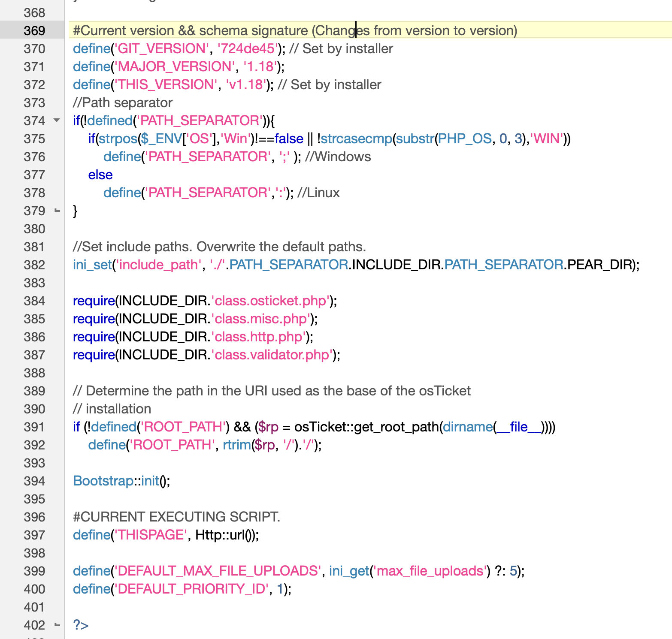Select line number 382 in the gutter
The image size is (672, 639).
click(x=34, y=265)
